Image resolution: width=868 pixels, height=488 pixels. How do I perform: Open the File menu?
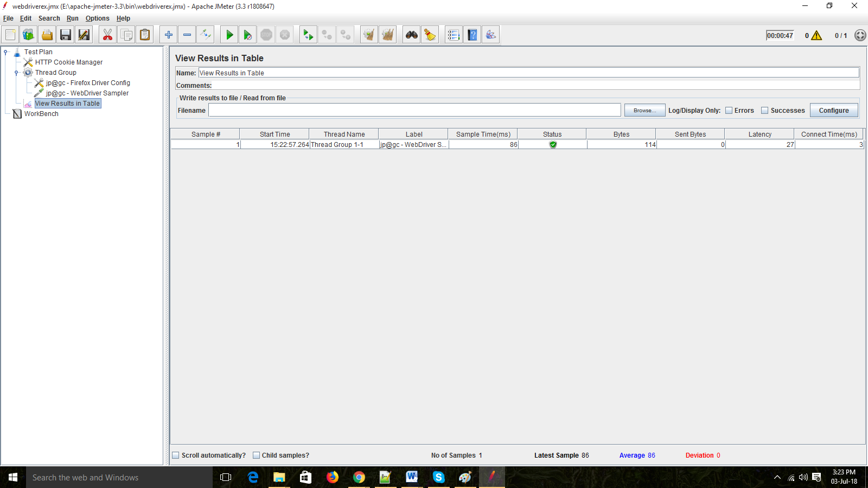[8, 18]
